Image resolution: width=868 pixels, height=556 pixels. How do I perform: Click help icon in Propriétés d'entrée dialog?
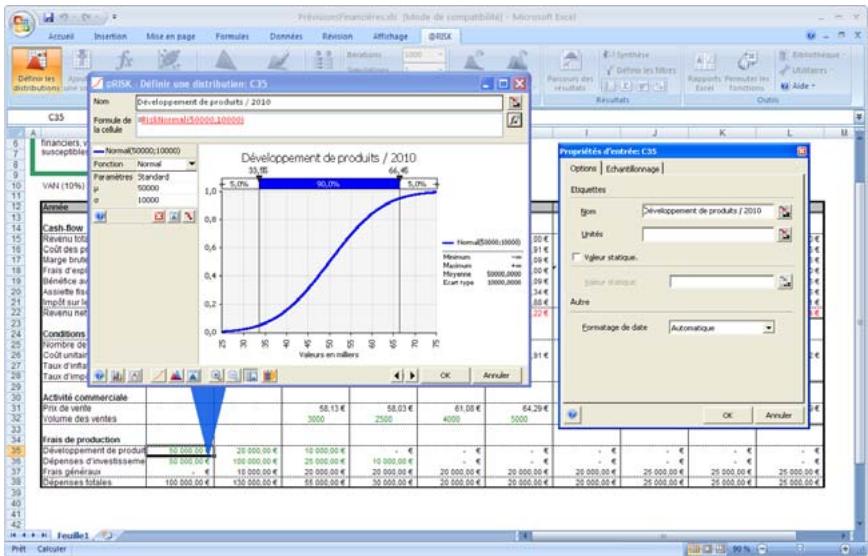[x=571, y=413]
